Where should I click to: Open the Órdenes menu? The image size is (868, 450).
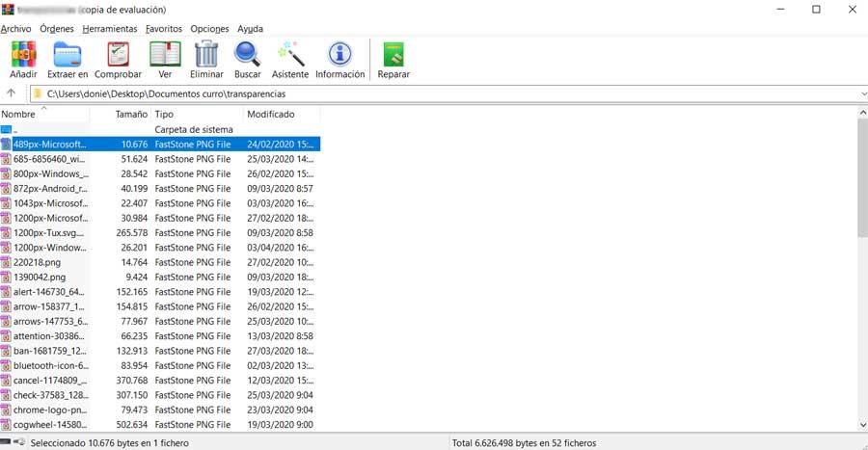click(57, 29)
